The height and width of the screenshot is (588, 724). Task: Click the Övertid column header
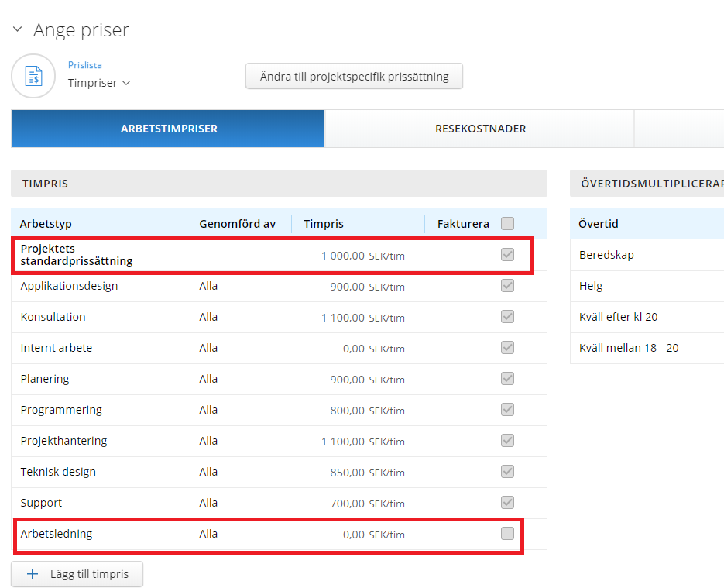coord(598,224)
